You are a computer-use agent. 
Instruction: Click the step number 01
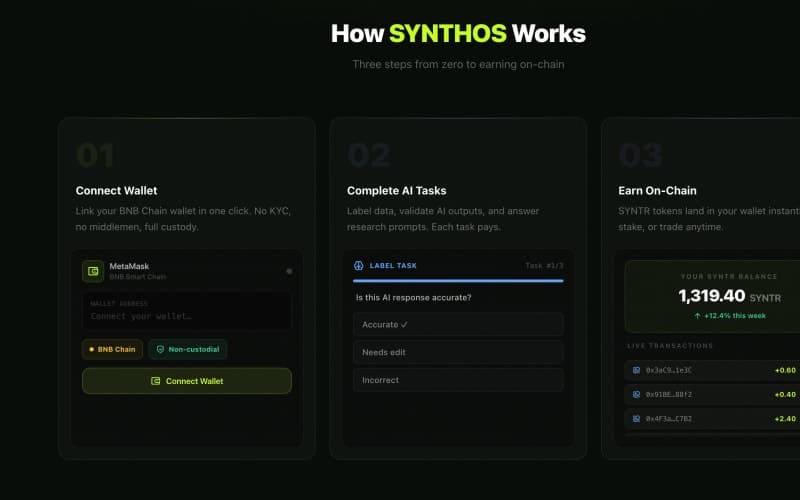point(95,155)
